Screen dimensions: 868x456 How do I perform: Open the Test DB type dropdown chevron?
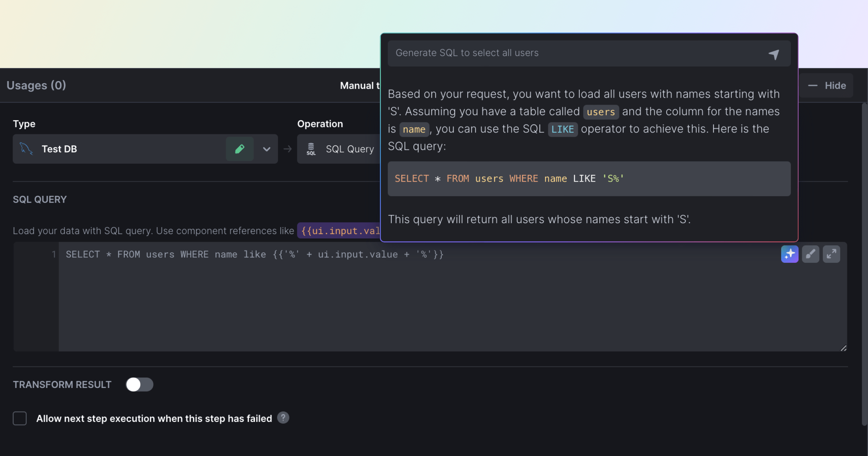click(x=267, y=149)
